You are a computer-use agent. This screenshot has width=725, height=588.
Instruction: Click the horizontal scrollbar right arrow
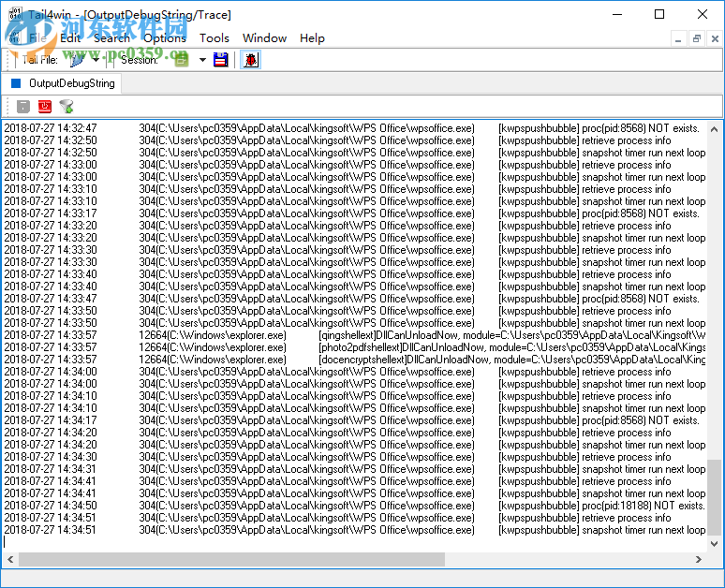point(699,559)
